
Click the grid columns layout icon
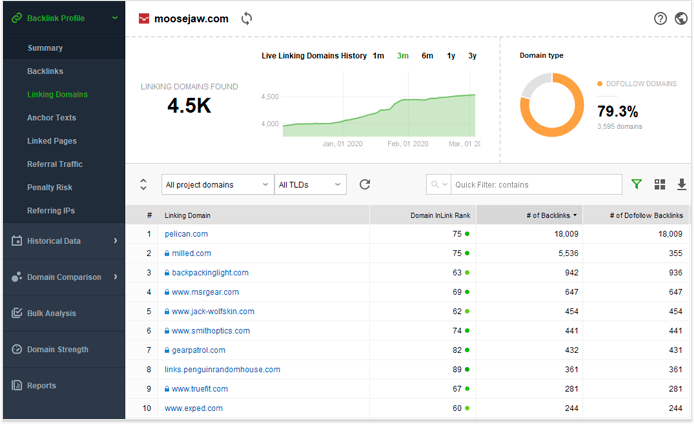660,185
